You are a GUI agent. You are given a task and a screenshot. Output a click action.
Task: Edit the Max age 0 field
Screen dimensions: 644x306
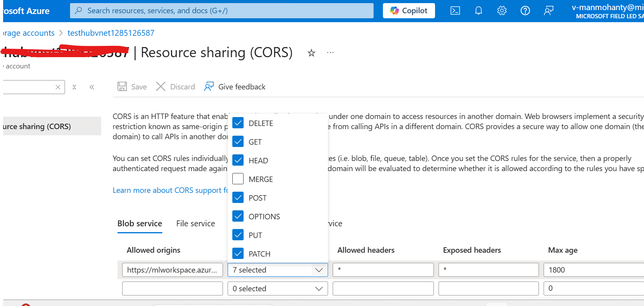[x=594, y=289]
